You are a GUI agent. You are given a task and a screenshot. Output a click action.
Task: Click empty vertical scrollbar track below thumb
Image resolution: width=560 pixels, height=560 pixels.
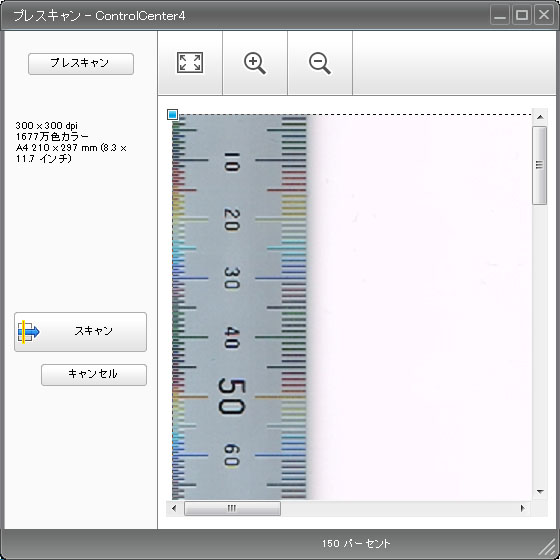pos(540,345)
